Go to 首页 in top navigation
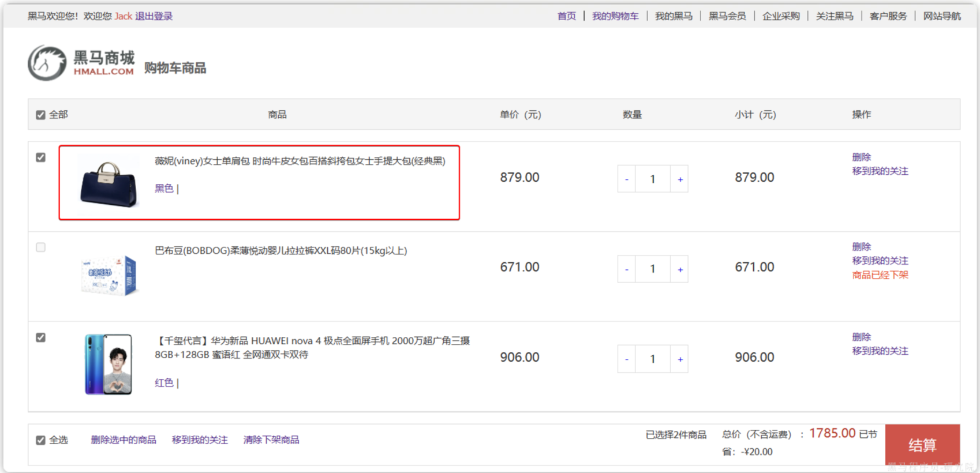This screenshot has width=980, height=473. click(566, 16)
